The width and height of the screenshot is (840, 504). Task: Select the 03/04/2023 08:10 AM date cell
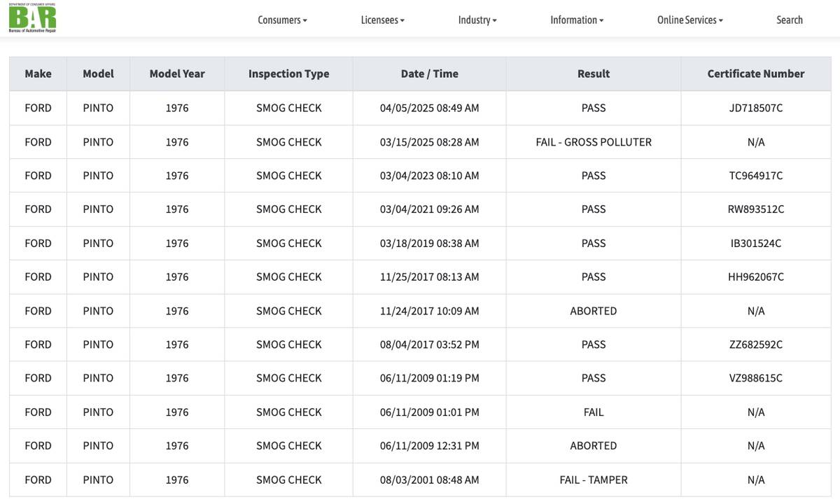click(429, 176)
